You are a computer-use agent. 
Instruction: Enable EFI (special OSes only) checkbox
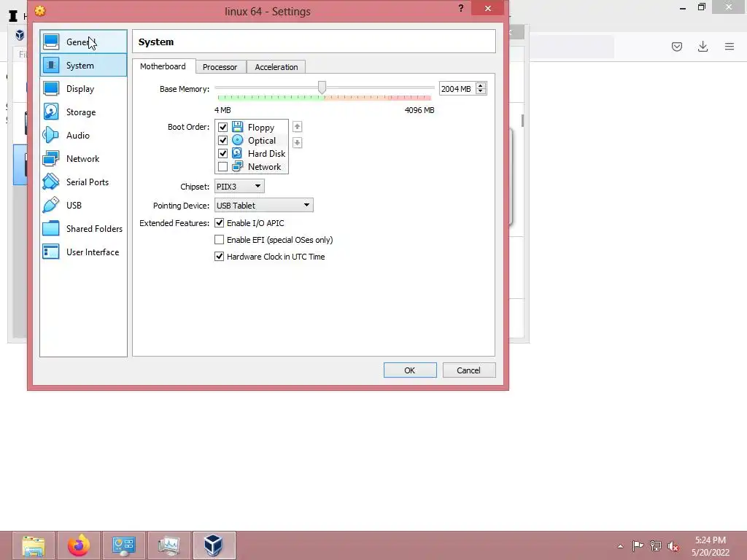pos(219,239)
